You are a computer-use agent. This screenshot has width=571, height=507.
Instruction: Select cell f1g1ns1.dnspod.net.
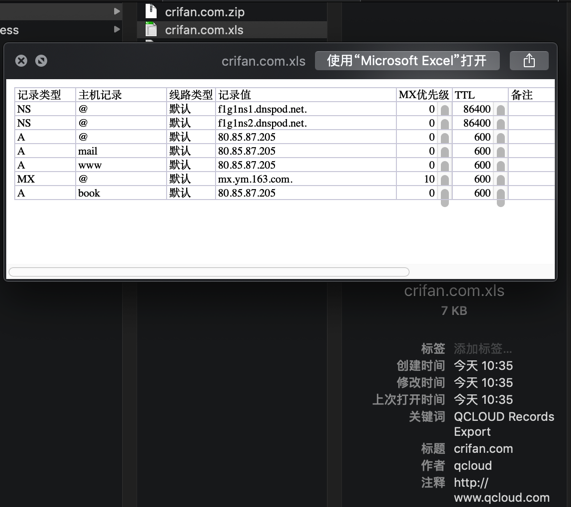pos(306,109)
